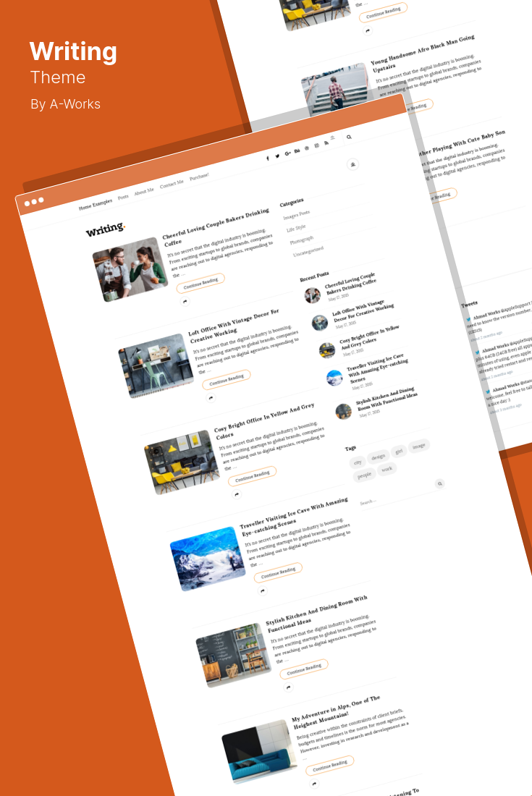The height and width of the screenshot is (796, 532).
Task: Share the Cheerful Loving Couple post via arrow icon
Action: [x=185, y=302]
